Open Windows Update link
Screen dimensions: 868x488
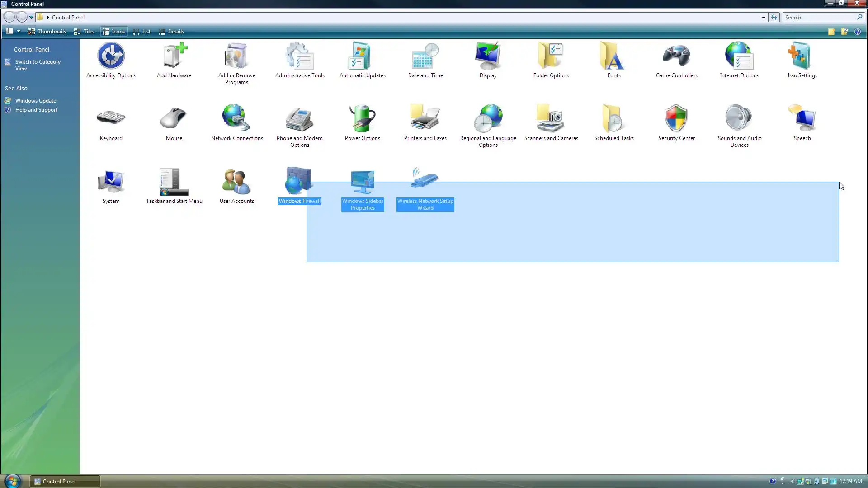click(35, 101)
